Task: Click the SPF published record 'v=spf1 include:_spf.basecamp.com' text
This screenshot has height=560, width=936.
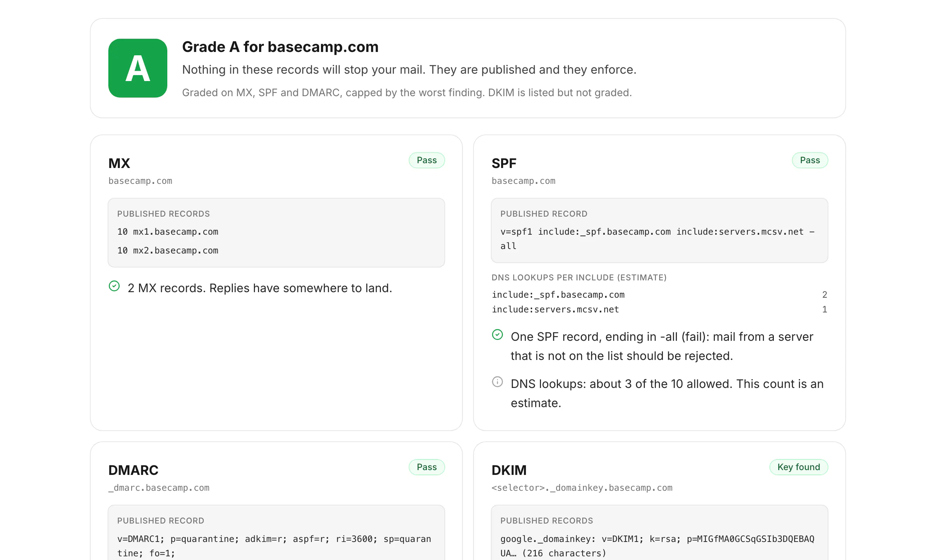Action: (657, 239)
